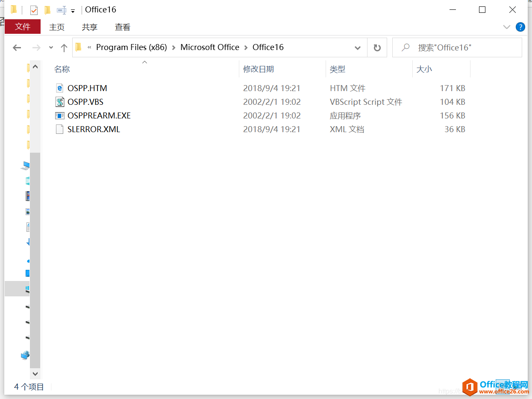The width and height of the screenshot is (532, 399).
Task: Select the file name OSPP.VBS
Action: [x=85, y=102]
